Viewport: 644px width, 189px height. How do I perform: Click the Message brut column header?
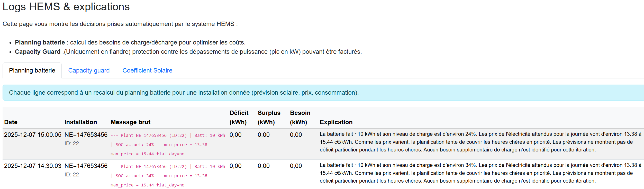130,122
